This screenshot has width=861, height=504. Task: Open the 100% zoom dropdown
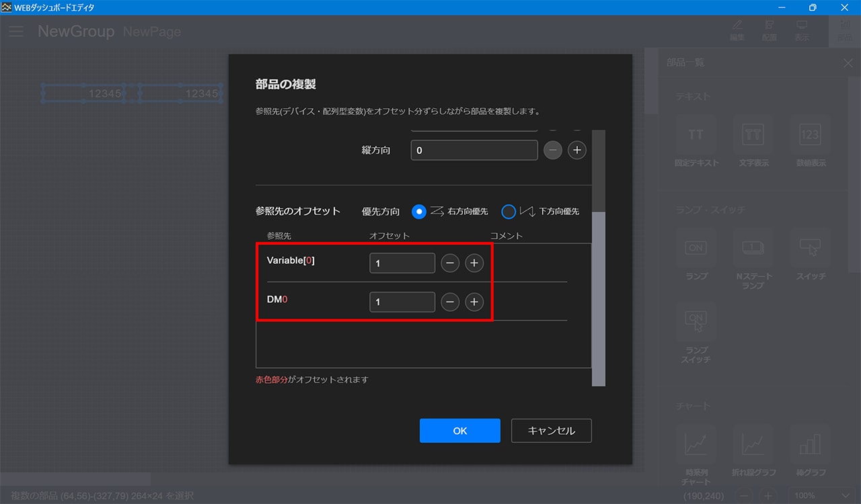tap(821, 496)
